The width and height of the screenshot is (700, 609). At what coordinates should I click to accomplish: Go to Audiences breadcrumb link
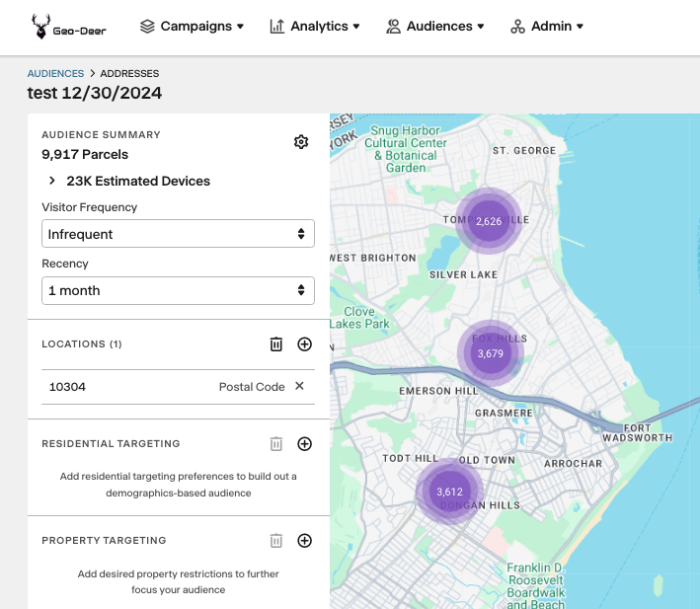(55, 74)
